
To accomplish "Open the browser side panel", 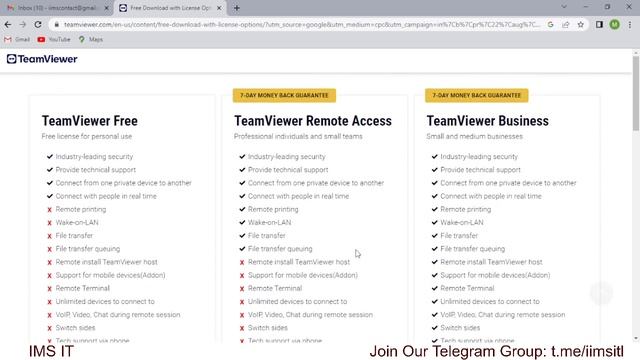I will tap(599, 24).
